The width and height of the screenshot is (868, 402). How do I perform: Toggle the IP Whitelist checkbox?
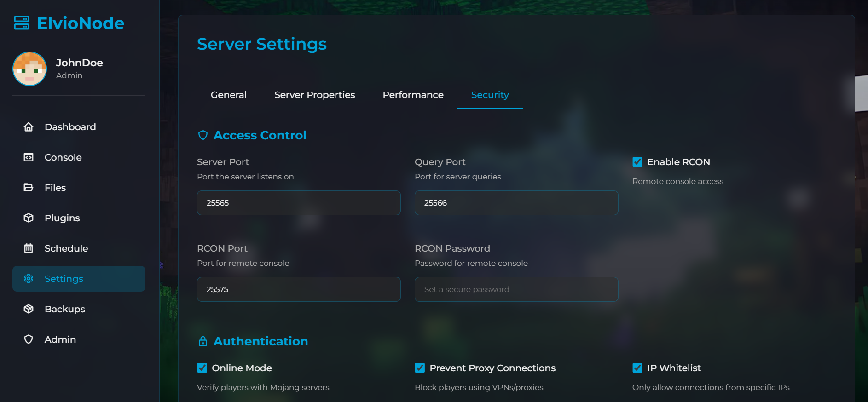[x=637, y=368]
